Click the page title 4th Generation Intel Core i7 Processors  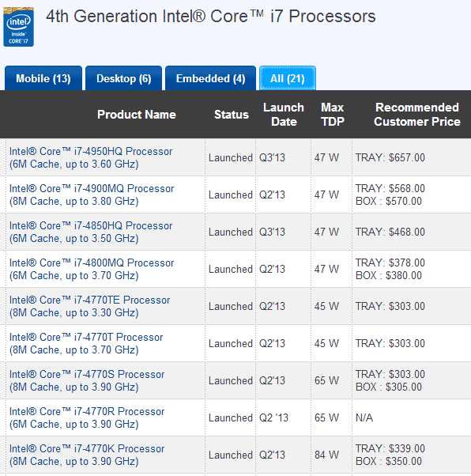(211, 16)
